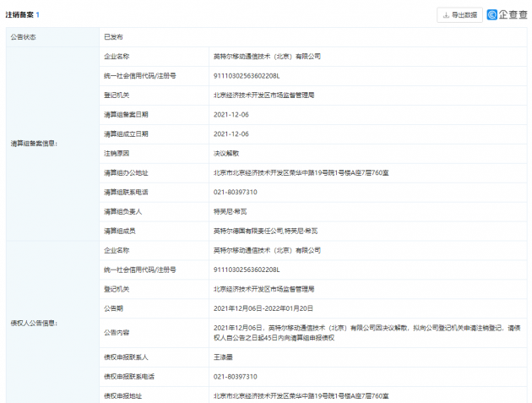Select the 债权申报联系电话 number 021-80397310

click(x=236, y=377)
